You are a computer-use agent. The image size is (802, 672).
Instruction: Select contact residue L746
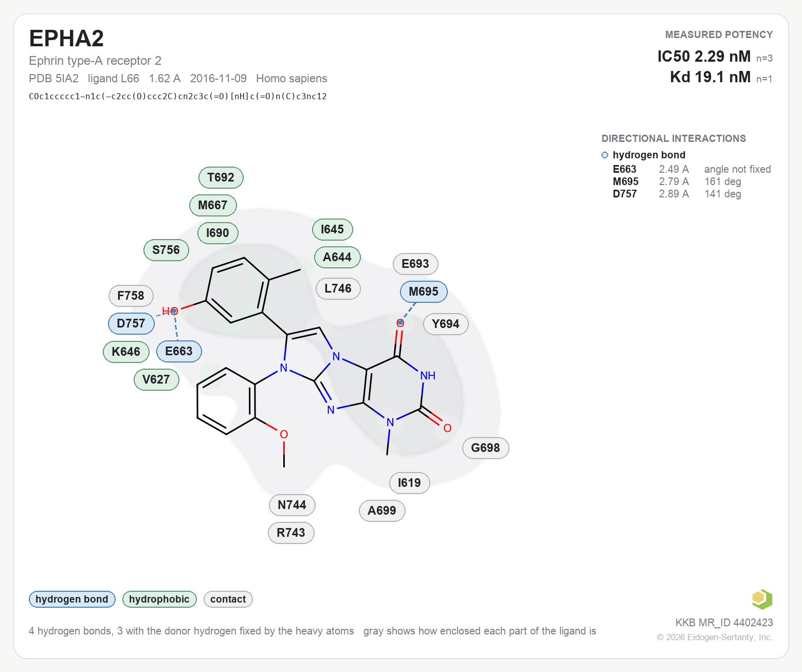pyautogui.click(x=338, y=288)
